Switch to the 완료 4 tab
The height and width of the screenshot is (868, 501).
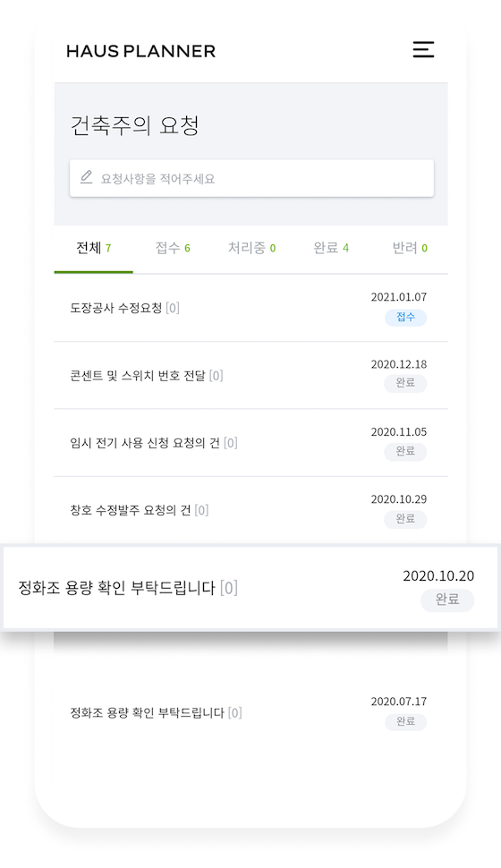[x=331, y=248]
